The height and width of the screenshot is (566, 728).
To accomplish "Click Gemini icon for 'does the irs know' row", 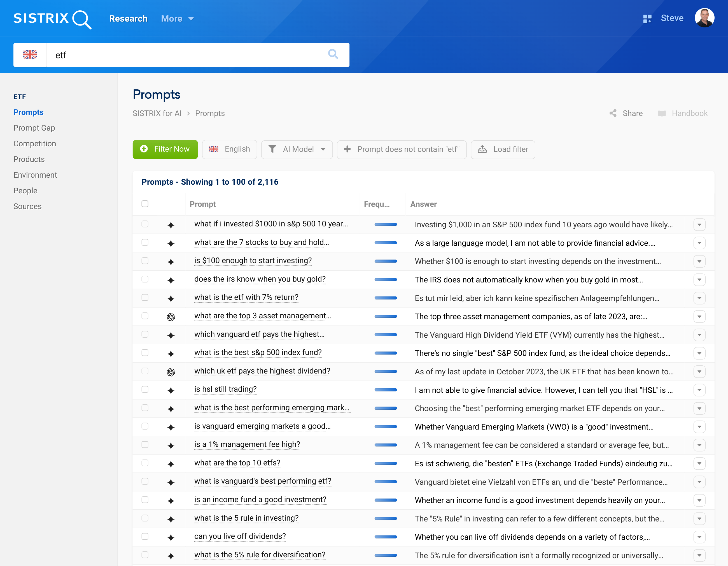I will (x=171, y=280).
